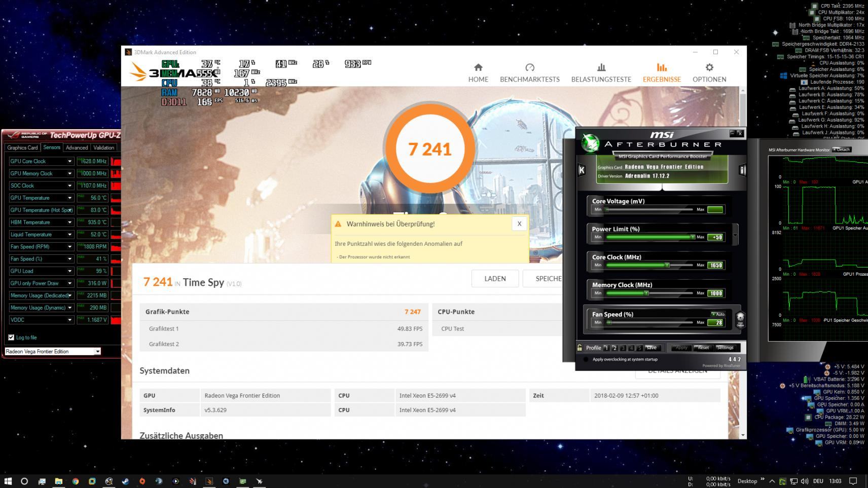Click the Apply button in Afterburner
Screen dimensions: 868x488
coord(681,348)
